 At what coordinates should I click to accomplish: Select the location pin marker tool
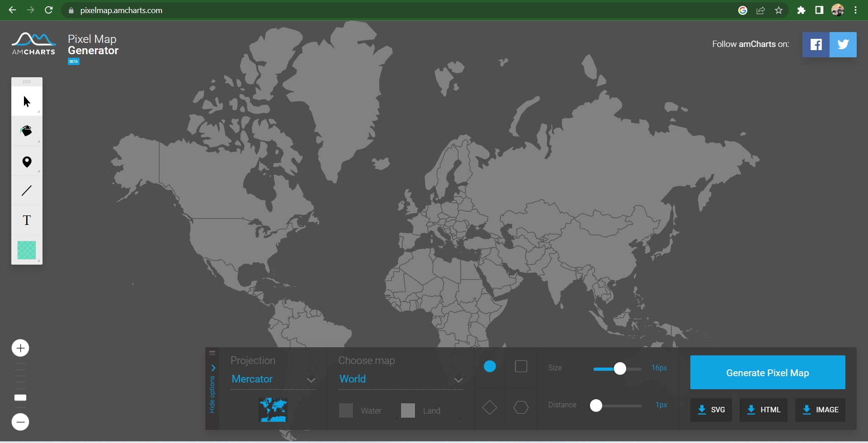tap(27, 162)
